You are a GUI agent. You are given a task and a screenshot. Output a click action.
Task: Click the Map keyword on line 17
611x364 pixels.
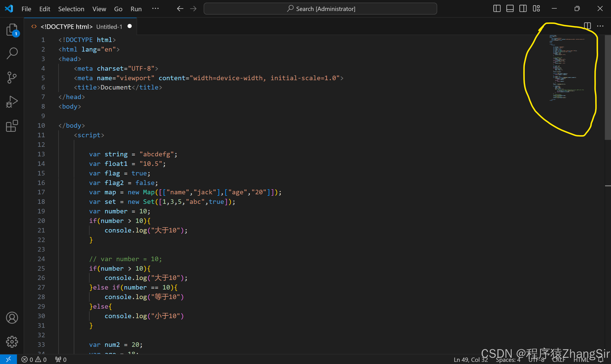(149, 192)
